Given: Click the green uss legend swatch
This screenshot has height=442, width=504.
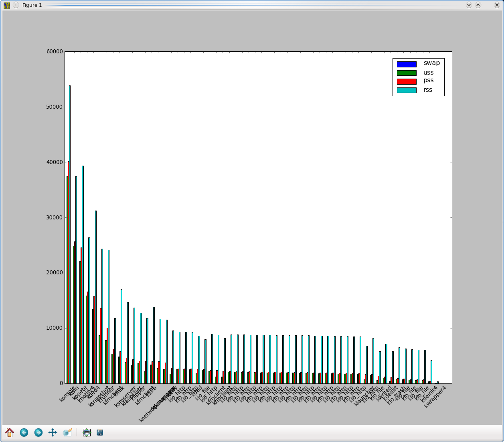Looking at the screenshot, I should click(407, 73).
